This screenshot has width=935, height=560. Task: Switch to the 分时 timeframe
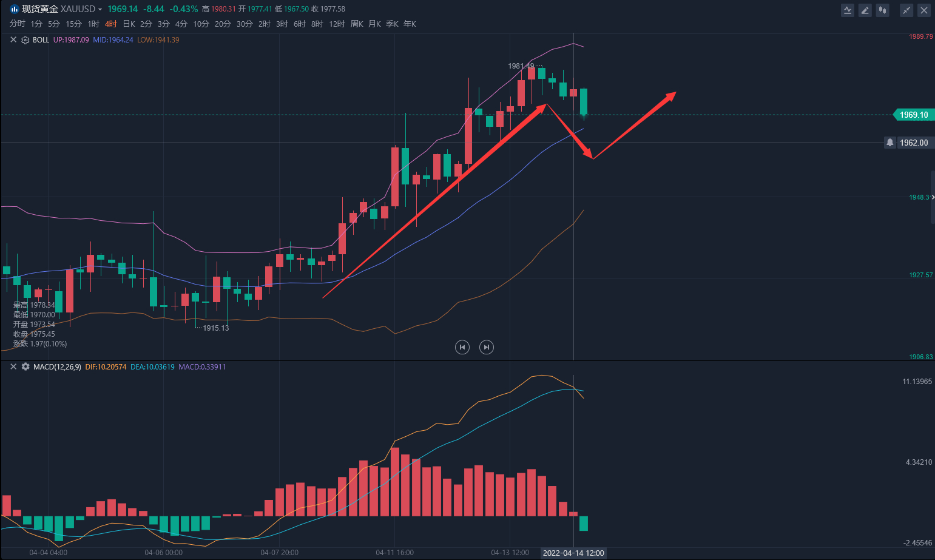coord(18,24)
